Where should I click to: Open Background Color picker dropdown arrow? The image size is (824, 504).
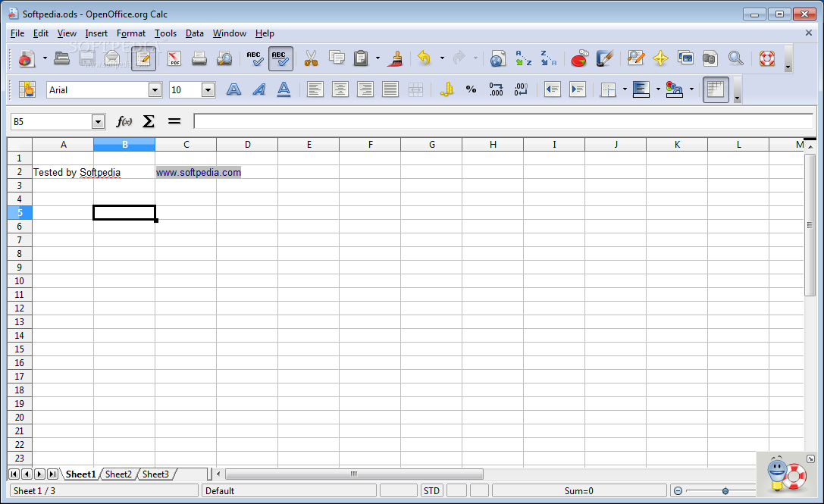[659, 89]
